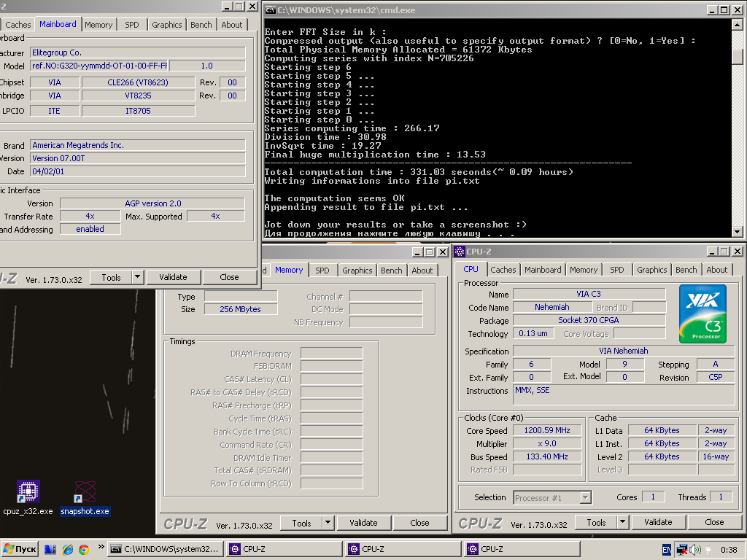Screen dimensions: 747x560
Task: Select the CPU tab in CPU window
Action: (471, 269)
